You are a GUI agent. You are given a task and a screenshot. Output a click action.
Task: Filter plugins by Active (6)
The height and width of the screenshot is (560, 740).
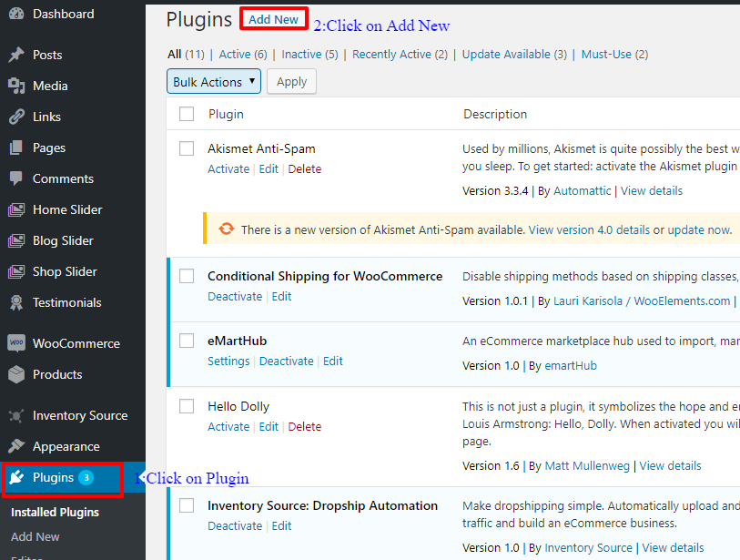point(243,55)
